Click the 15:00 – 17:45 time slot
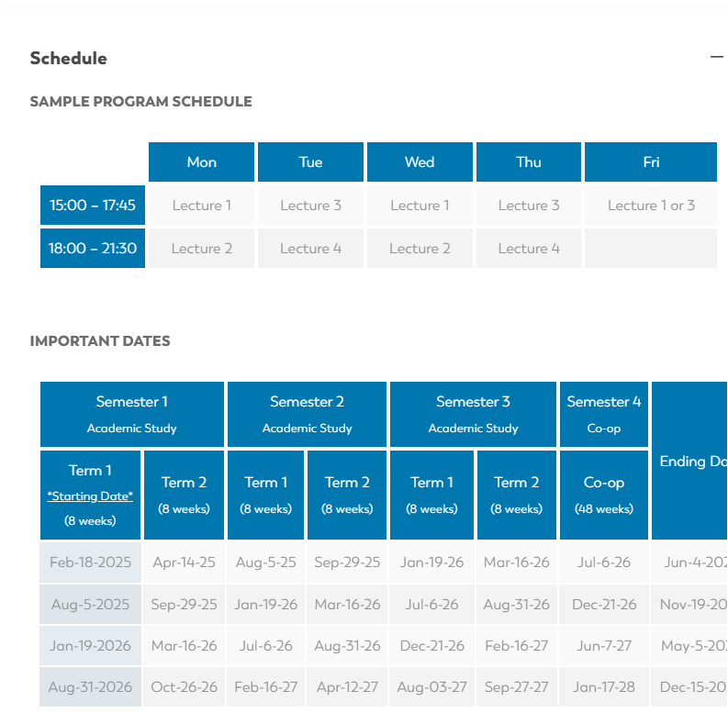728x713 pixels. pos(93,206)
